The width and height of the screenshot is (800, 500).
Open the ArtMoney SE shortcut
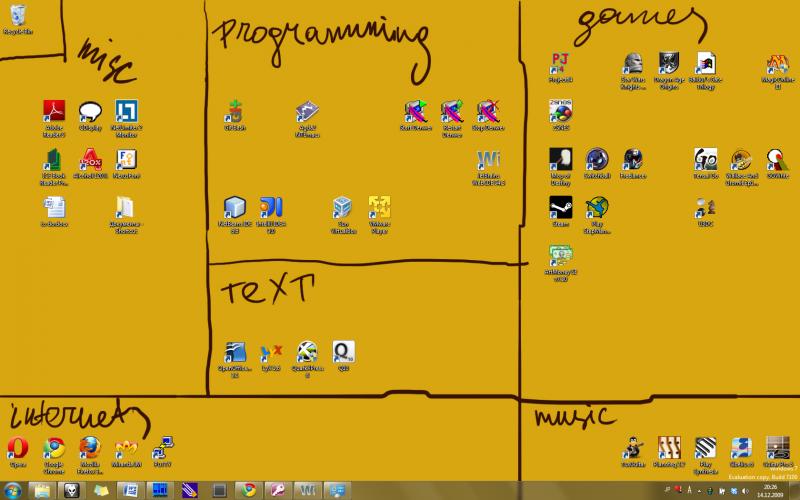coord(560,256)
